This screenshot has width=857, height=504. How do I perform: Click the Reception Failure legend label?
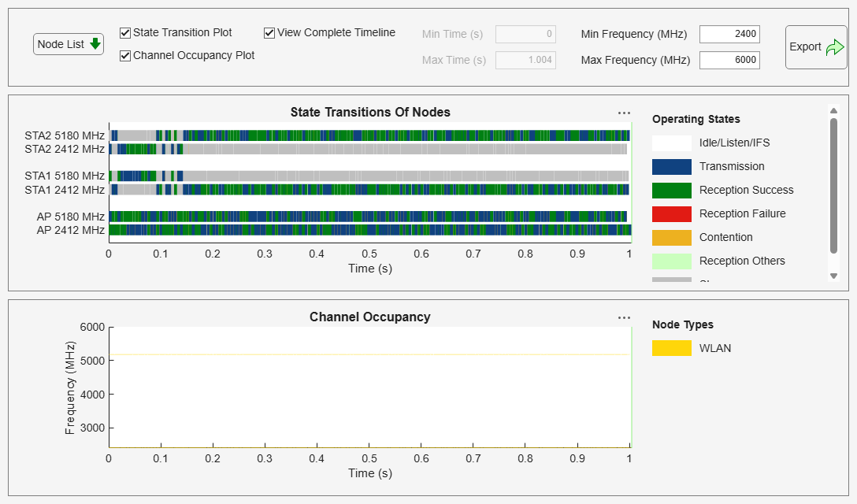pyautogui.click(x=743, y=213)
